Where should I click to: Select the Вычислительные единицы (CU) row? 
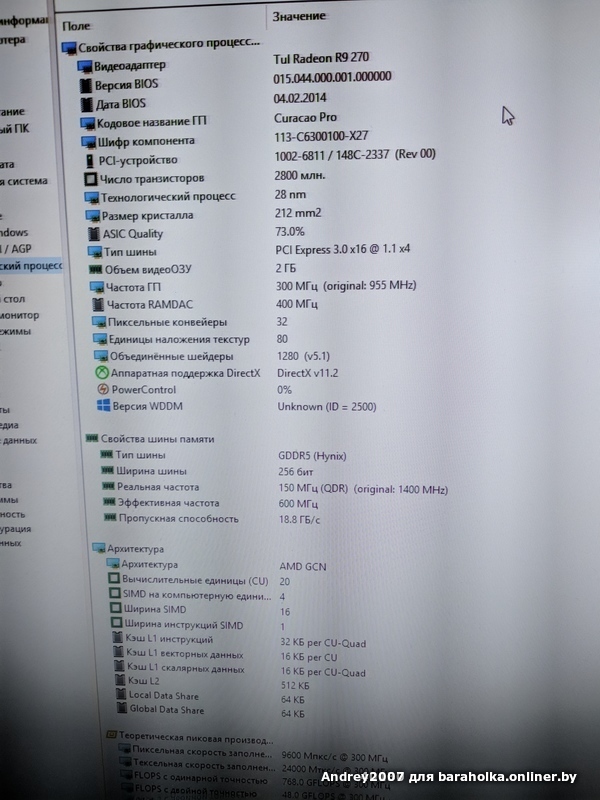199,580
